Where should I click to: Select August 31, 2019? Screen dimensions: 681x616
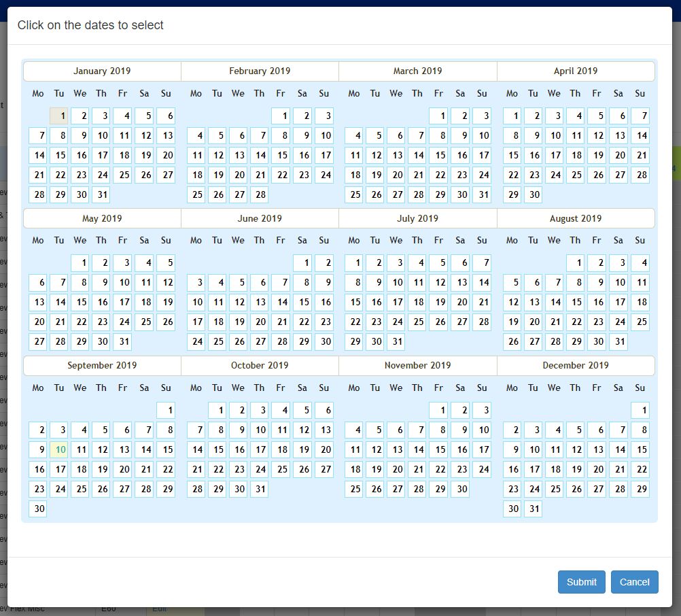[618, 341]
